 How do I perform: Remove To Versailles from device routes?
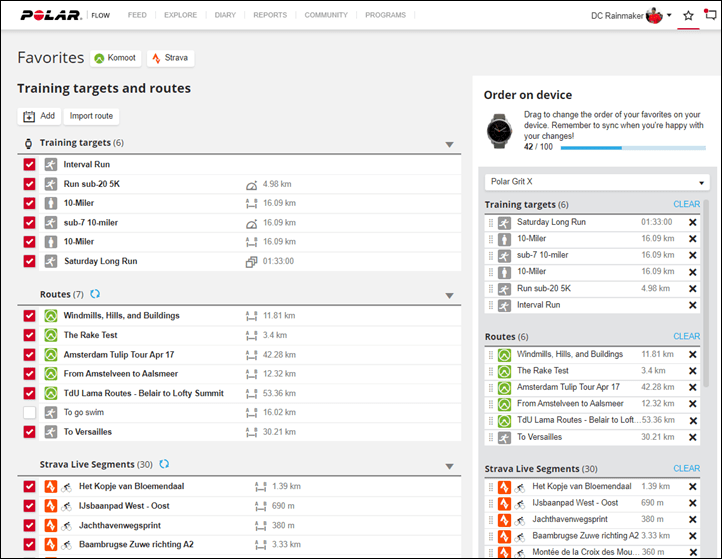coord(692,437)
